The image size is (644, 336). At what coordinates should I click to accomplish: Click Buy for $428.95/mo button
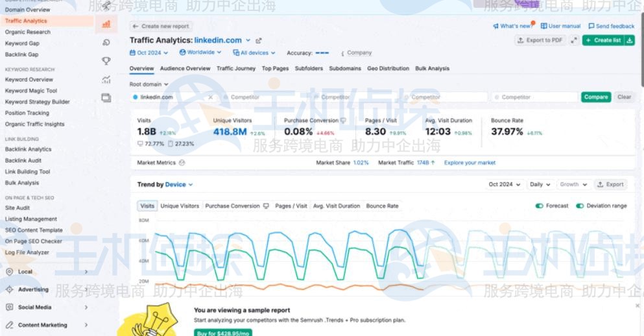pyautogui.click(x=223, y=333)
